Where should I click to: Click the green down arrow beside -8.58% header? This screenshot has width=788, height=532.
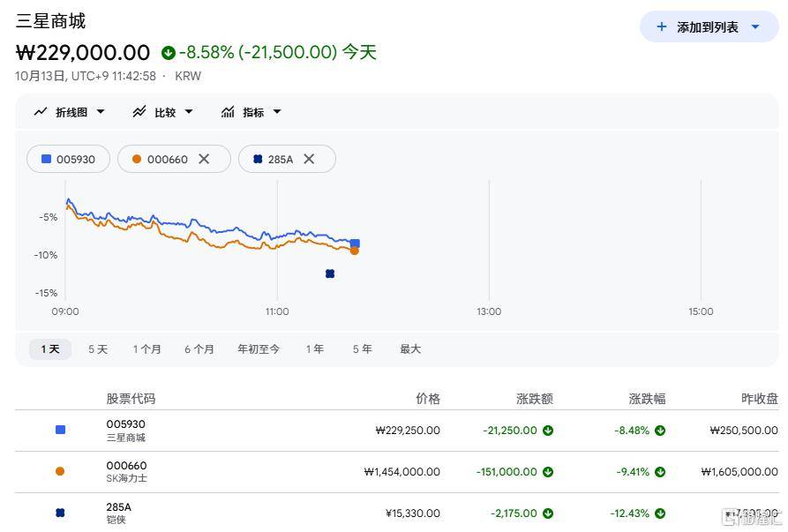(x=169, y=52)
